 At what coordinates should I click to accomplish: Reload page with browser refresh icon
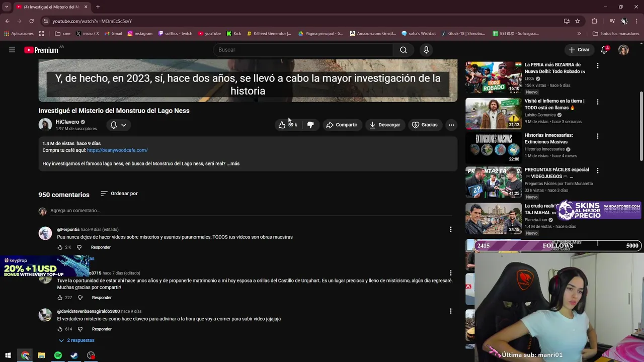(31, 21)
